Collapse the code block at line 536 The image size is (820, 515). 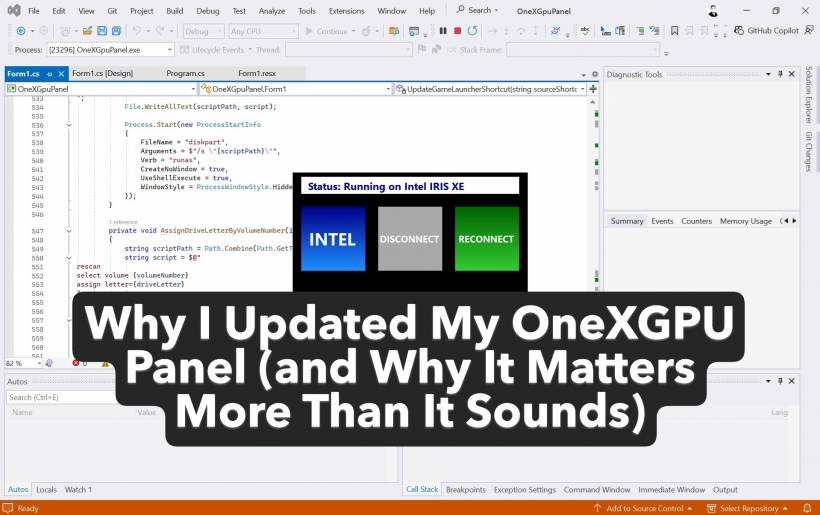(69, 125)
